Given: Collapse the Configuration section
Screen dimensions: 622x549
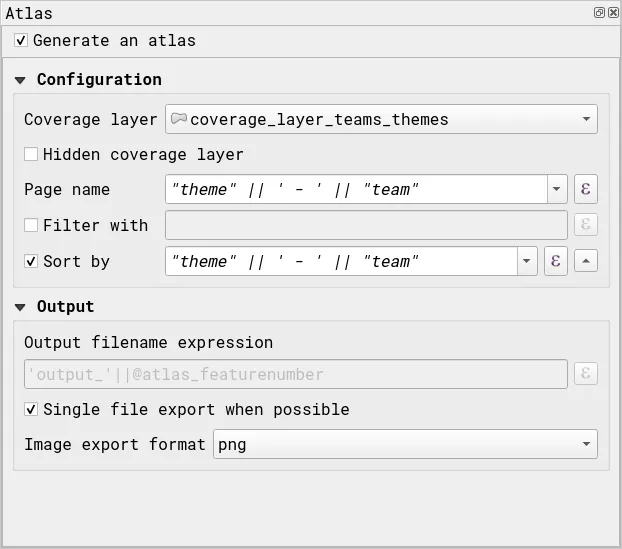Looking at the screenshot, I should 21,80.
